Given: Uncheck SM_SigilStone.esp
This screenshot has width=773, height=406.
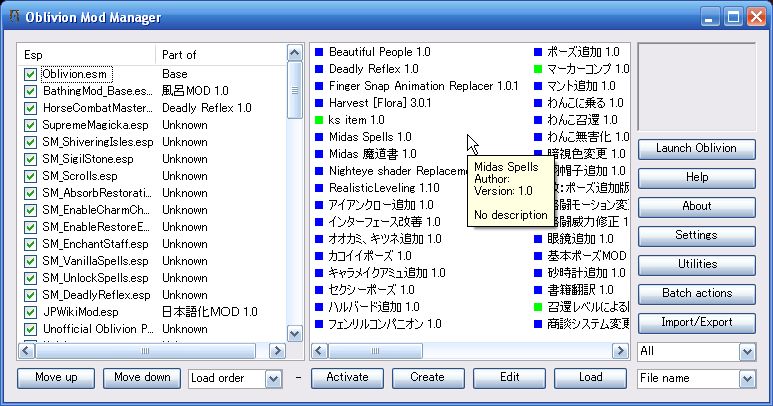Looking at the screenshot, I should click(30, 159).
